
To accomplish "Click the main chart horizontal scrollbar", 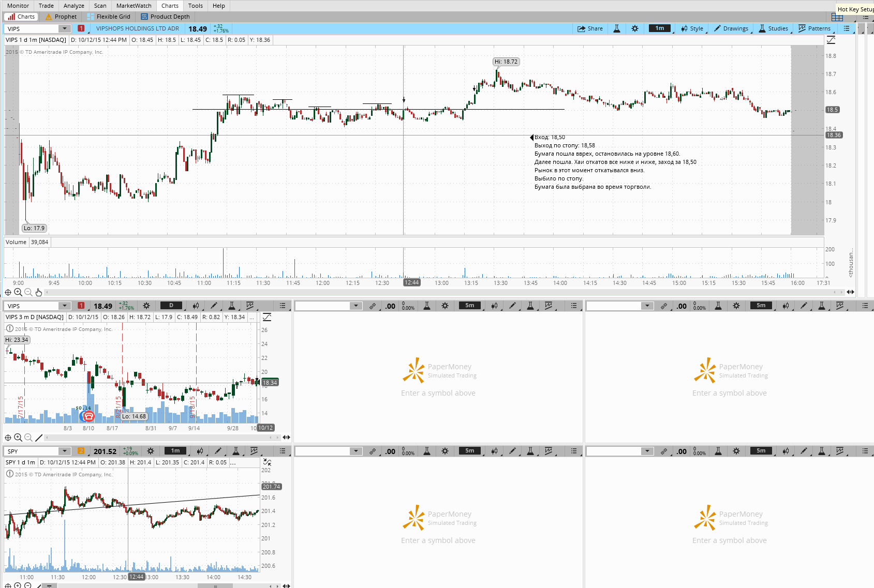I will tap(445, 292).
